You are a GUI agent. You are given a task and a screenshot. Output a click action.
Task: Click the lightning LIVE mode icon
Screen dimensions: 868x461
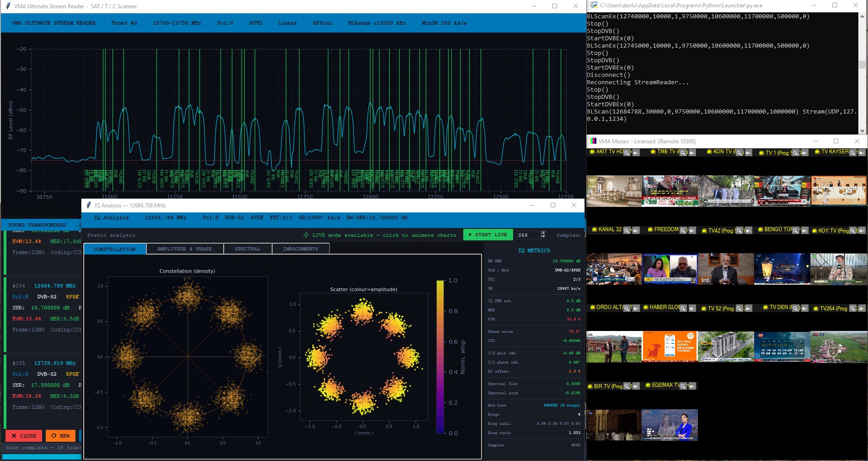click(x=306, y=235)
